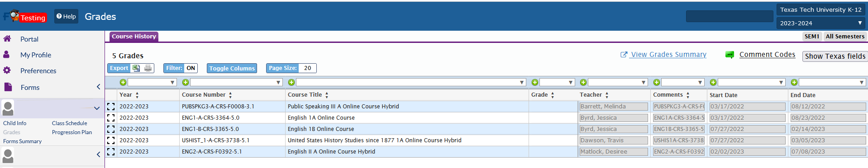Add filter plus icon for Start Date
The height and width of the screenshot is (168, 868).
click(713, 82)
